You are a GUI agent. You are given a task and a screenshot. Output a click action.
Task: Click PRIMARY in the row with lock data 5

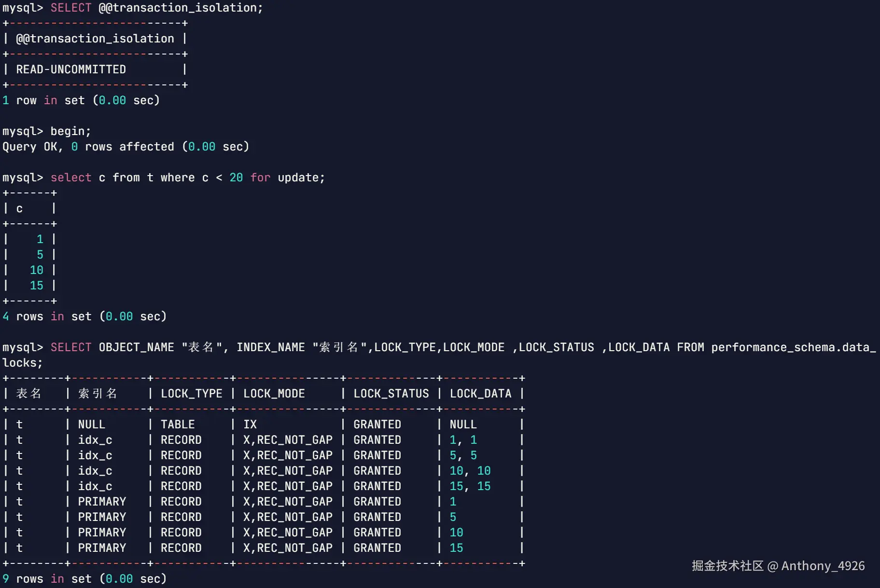pos(102,517)
